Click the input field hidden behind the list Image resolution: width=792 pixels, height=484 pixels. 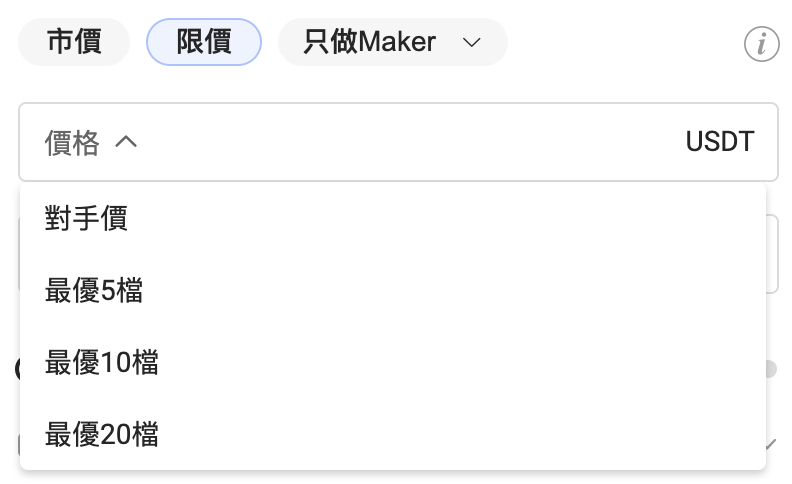click(x=772, y=254)
